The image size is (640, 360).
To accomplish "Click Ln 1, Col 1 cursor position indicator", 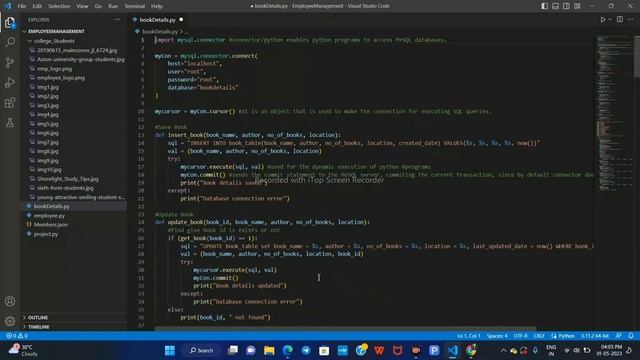I will [468, 336].
